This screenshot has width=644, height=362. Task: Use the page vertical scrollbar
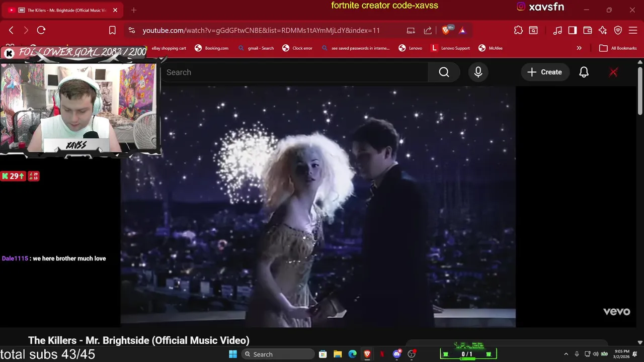(640, 90)
